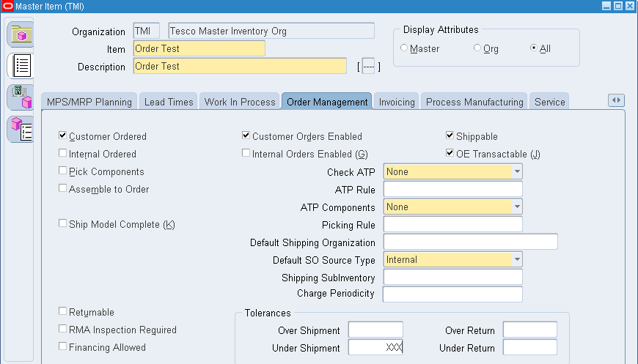Click the Picking Rule field
The width and height of the screenshot is (638, 364).
point(453,224)
